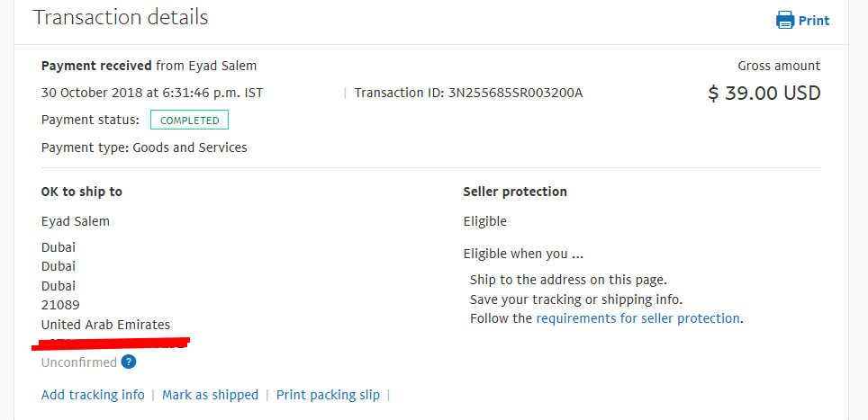Click the Unconfirmed address status label
Screen dimensions: 868x420
[79, 362]
